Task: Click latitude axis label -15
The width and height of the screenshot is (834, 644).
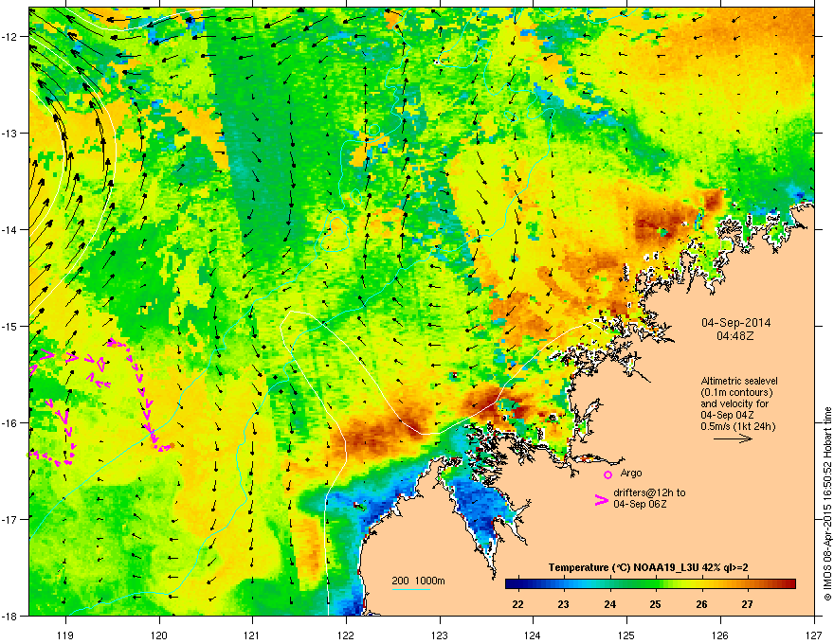Action: pos(11,326)
